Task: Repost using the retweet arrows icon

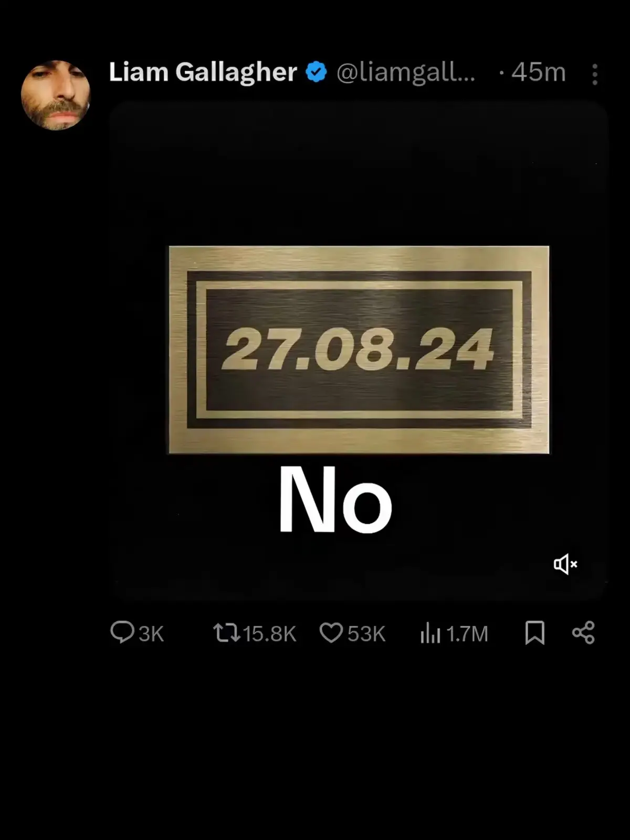Action: [x=226, y=633]
